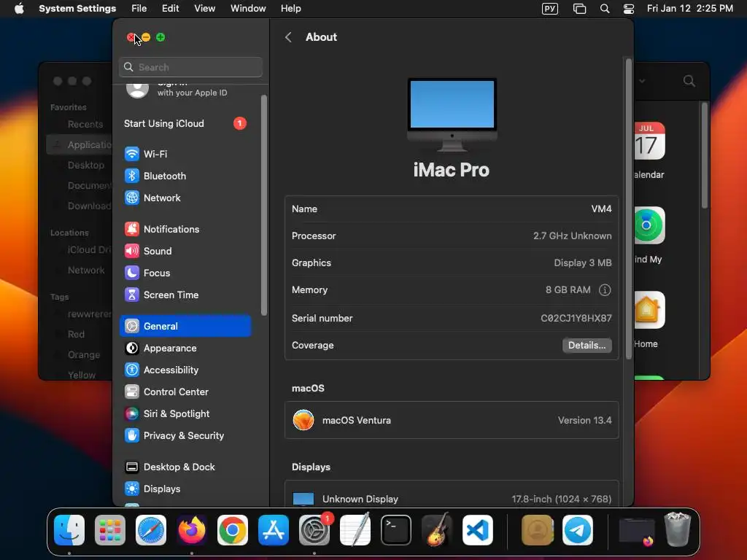Open the Help menu
The width and height of the screenshot is (747, 560).
click(x=290, y=9)
